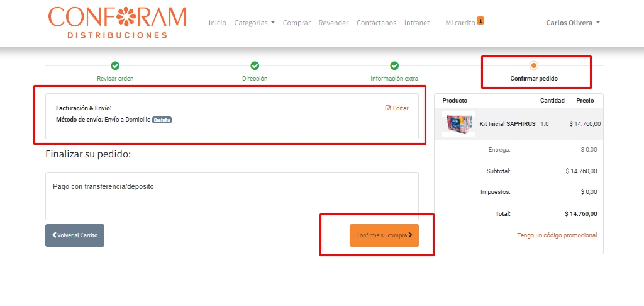
Task: Open the Contáctanos page
Action: click(x=376, y=23)
